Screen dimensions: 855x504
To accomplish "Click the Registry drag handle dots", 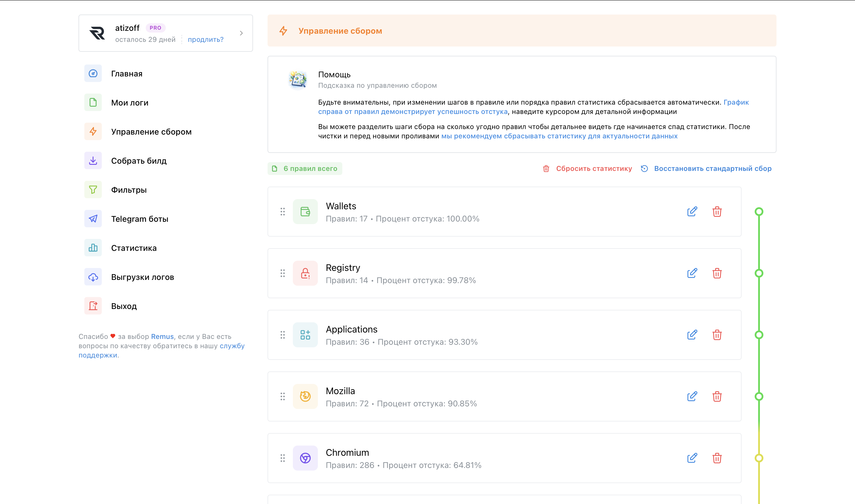I will [x=282, y=274].
